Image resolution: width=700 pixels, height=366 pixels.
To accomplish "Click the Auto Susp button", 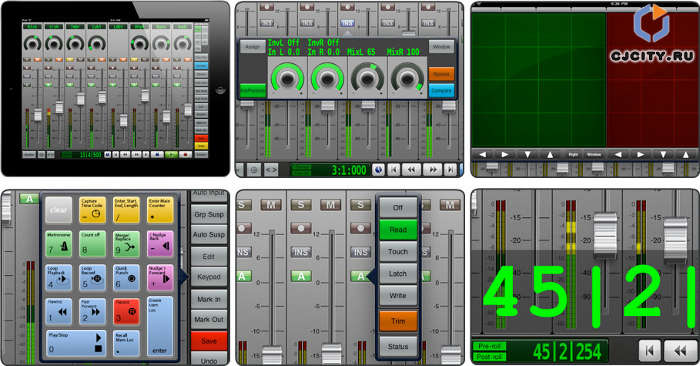I will 209,235.
